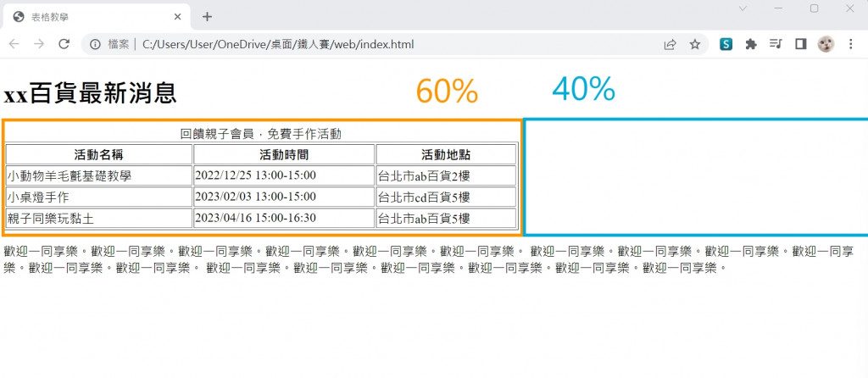This screenshot has height=378, width=868.
Task: Open the Extensions puzzle piece icon
Action: click(x=751, y=44)
